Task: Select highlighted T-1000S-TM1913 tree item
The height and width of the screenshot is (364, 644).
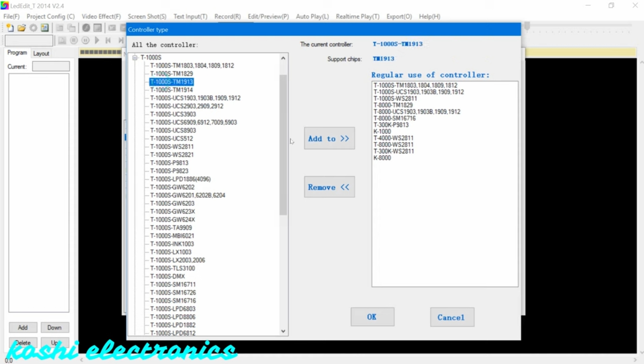Action: click(172, 82)
